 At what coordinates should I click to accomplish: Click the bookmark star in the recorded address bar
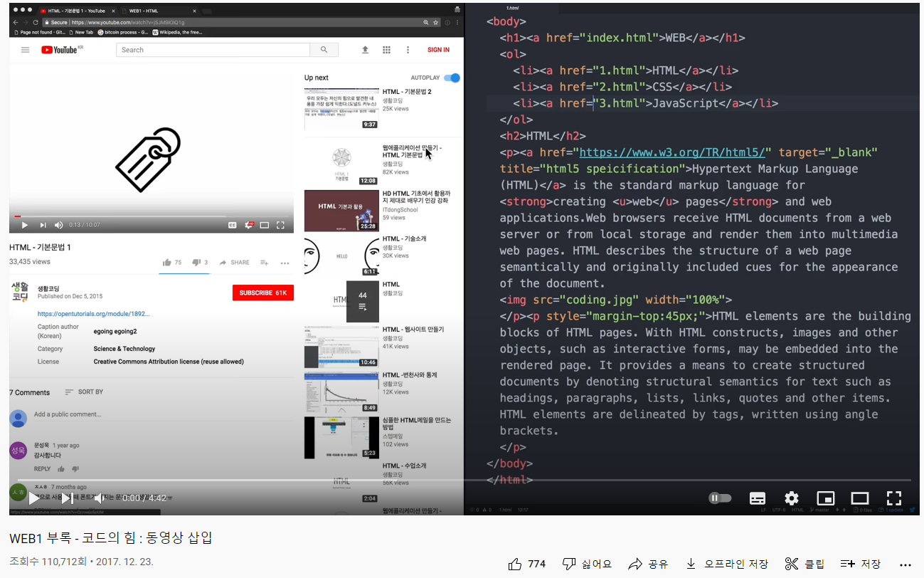pyautogui.click(x=435, y=22)
